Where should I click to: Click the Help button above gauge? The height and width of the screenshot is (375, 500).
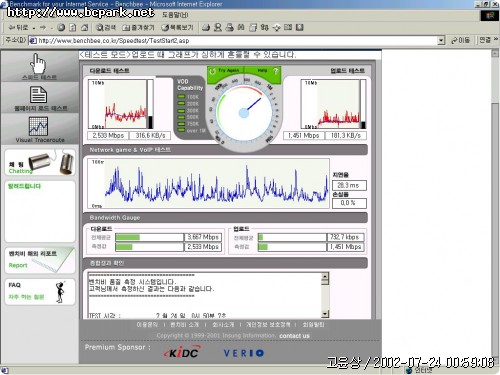pyautogui.click(x=262, y=71)
